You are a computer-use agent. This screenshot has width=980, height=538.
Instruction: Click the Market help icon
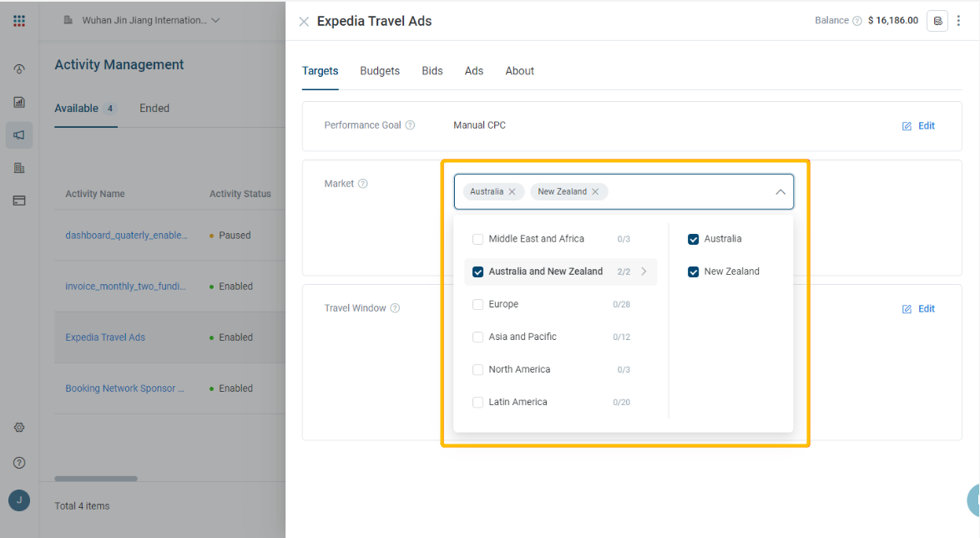pyautogui.click(x=362, y=183)
